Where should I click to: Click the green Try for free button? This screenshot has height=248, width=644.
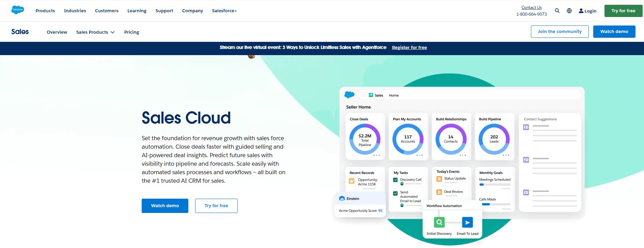[x=623, y=11]
